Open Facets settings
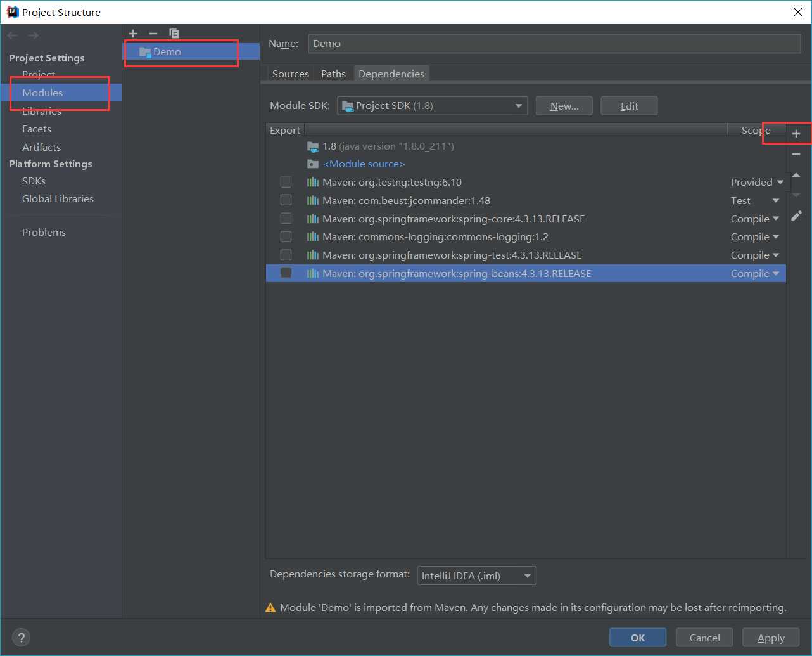 pos(37,129)
